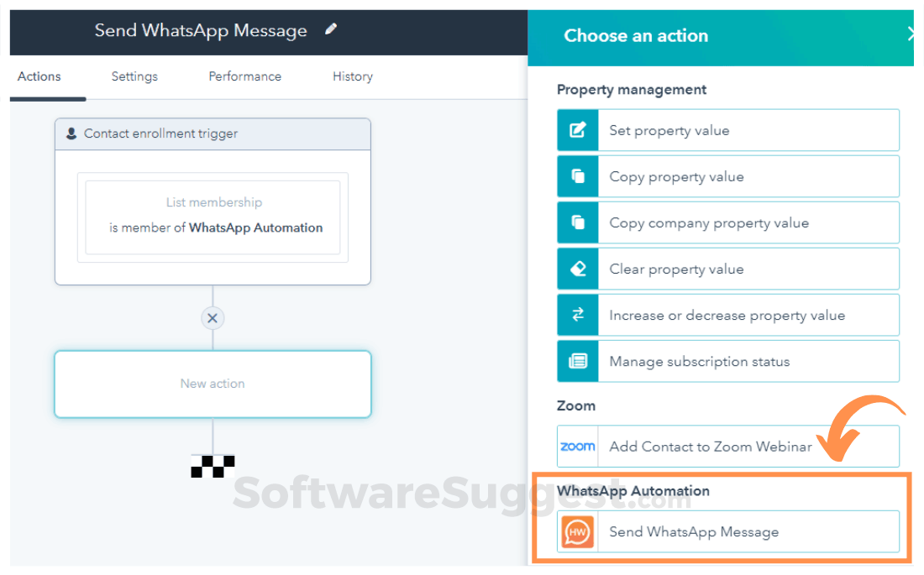Switch to the Settings tab

click(134, 76)
